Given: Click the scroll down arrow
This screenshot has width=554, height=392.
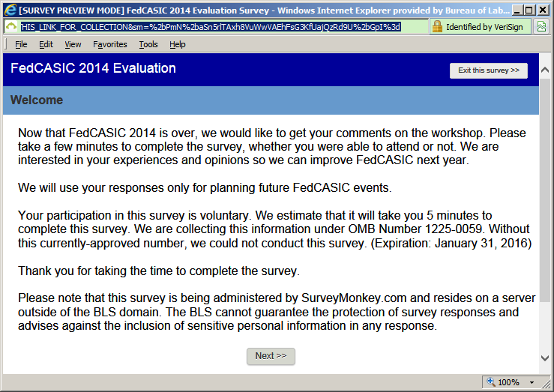Looking at the screenshot, I should [x=545, y=358].
